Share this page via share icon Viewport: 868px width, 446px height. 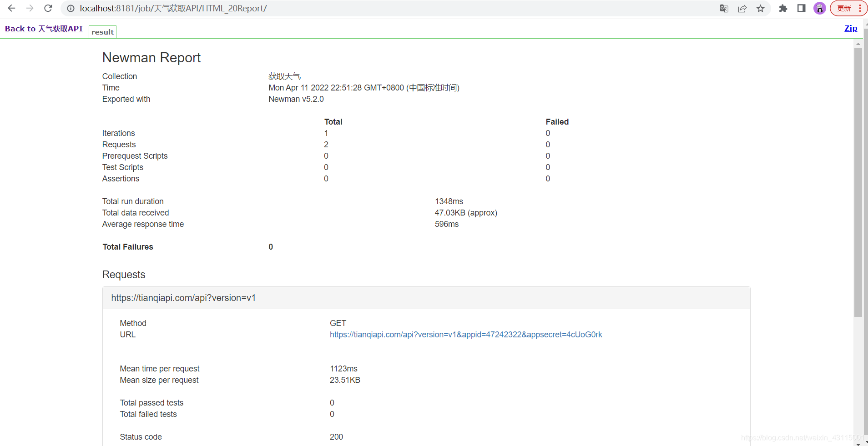742,8
